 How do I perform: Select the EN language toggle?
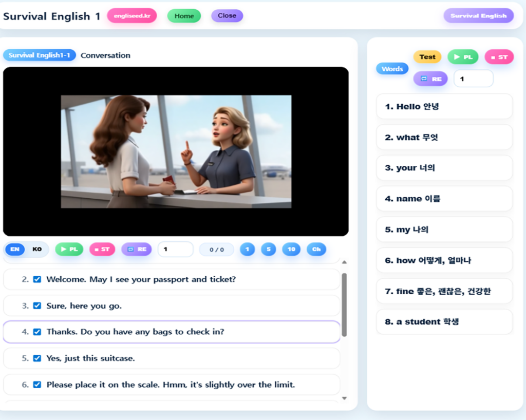pyautogui.click(x=15, y=250)
